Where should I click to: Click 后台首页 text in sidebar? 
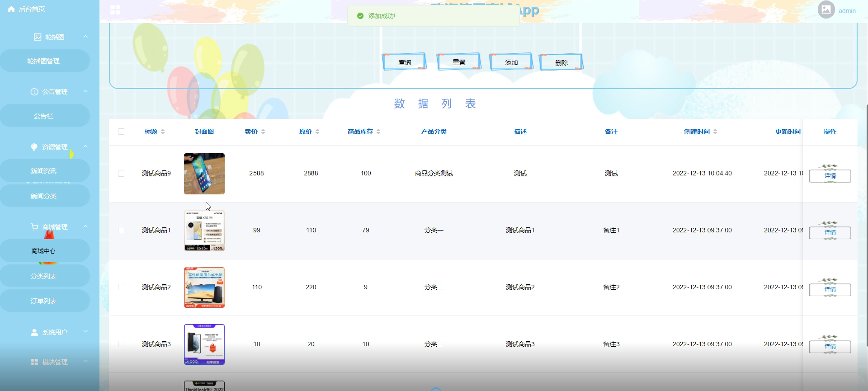tap(32, 9)
